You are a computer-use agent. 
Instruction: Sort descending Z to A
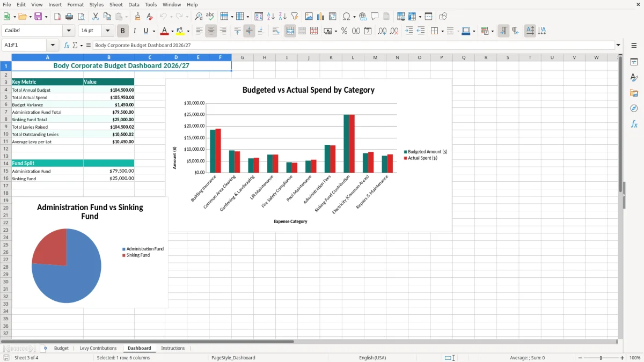[x=282, y=17]
